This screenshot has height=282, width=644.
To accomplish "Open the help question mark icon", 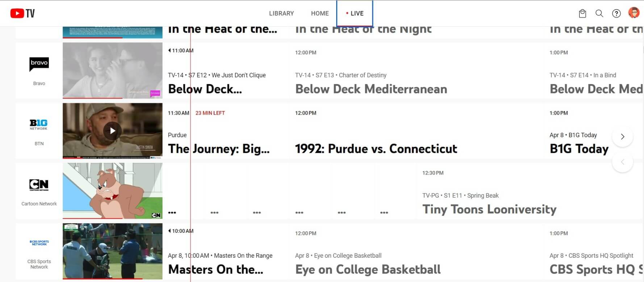I will 616,13.
